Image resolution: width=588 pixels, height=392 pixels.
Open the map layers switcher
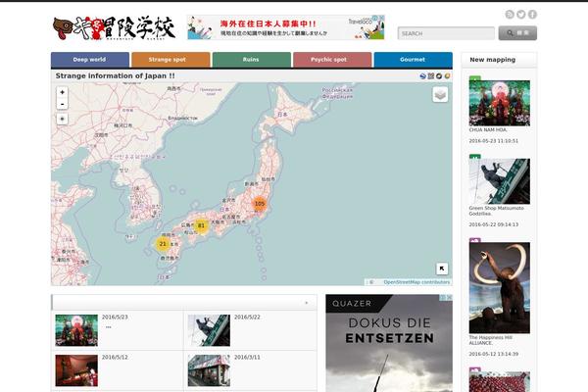click(440, 94)
